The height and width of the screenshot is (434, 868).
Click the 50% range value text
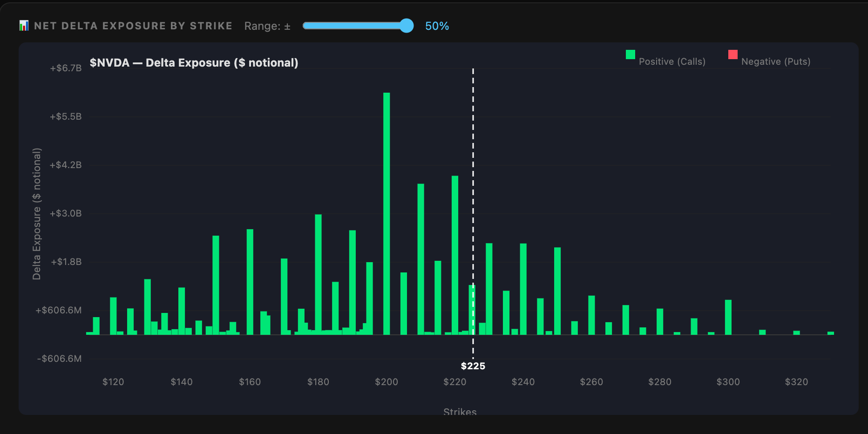(x=437, y=26)
